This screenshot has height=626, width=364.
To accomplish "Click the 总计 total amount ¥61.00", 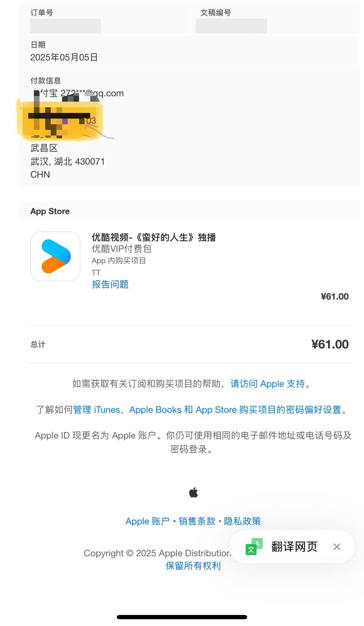I will pos(330,344).
